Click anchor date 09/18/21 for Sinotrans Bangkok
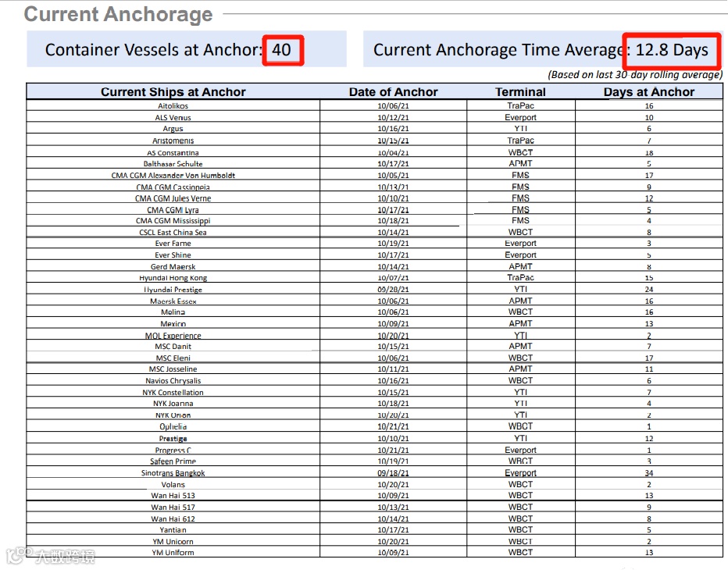The height and width of the screenshot is (570, 728). [393, 472]
